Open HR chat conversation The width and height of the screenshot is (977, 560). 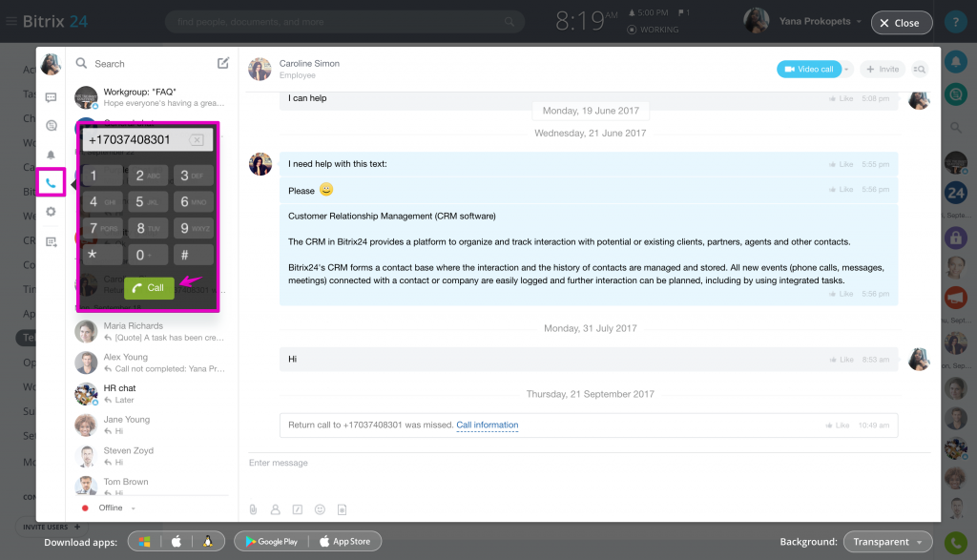pyautogui.click(x=150, y=394)
